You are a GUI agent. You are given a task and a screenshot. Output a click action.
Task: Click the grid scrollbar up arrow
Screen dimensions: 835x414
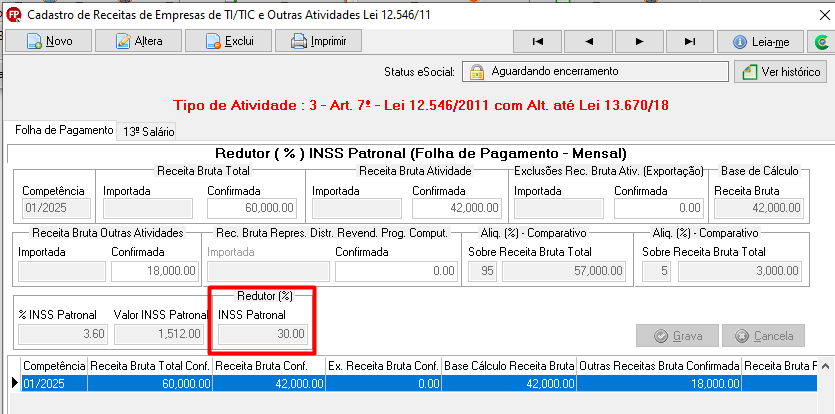point(825,367)
